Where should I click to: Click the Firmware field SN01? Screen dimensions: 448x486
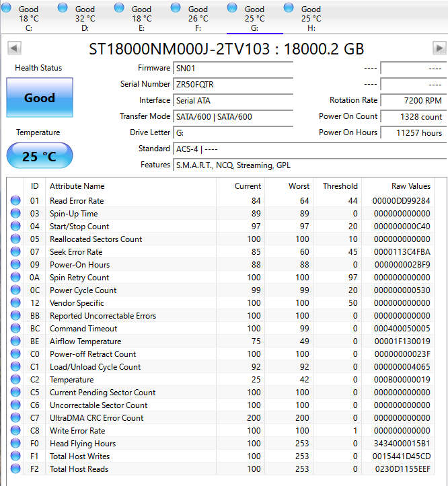pyautogui.click(x=233, y=68)
